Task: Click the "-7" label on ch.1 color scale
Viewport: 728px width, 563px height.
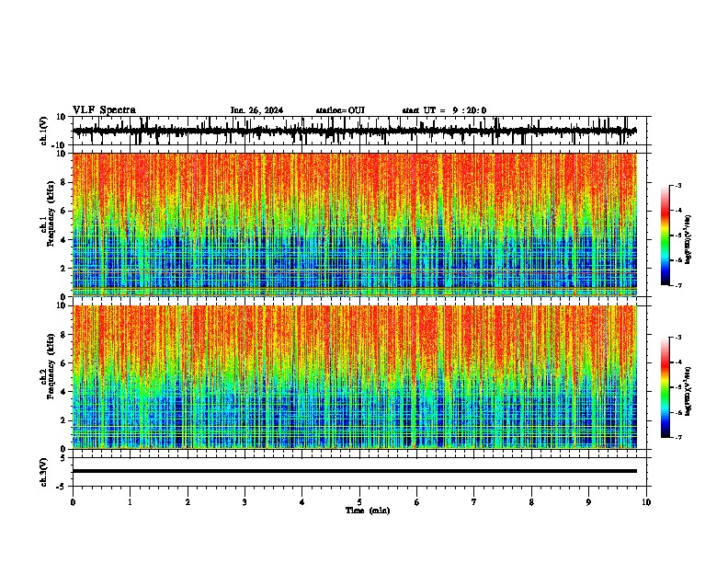Action: tap(677, 285)
